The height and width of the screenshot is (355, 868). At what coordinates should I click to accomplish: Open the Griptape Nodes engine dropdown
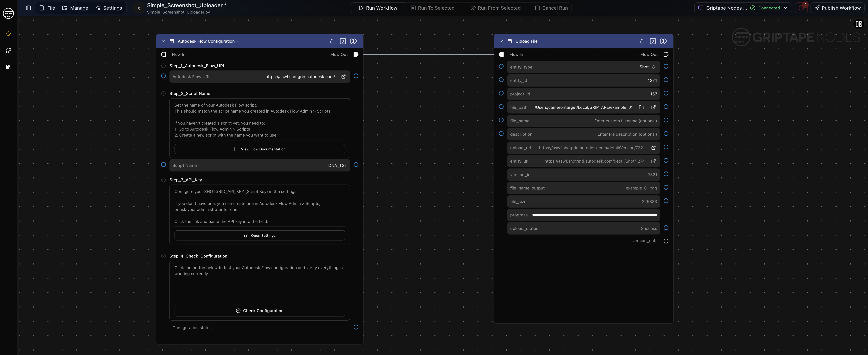tap(743, 8)
